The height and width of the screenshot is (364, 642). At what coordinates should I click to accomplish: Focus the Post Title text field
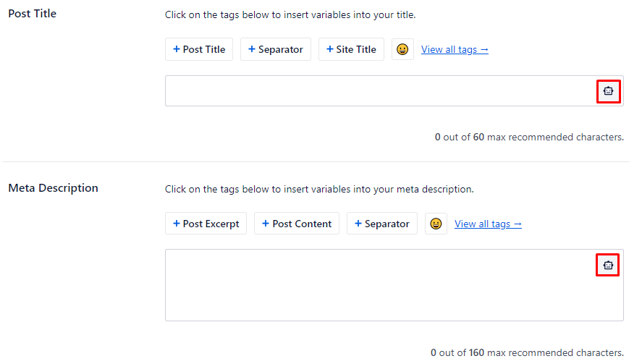click(x=376, y=91)
